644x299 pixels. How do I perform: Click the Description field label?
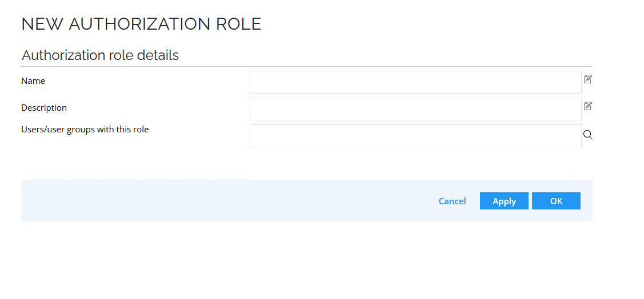click(44, 108)
